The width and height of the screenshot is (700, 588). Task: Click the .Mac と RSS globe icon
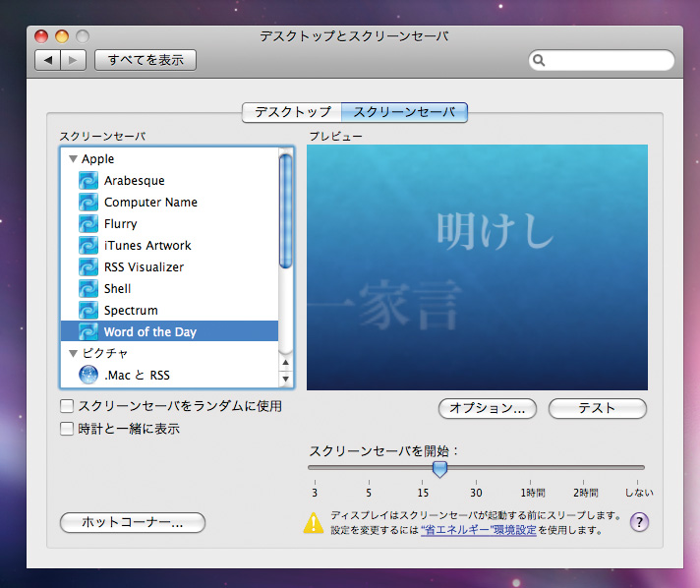88,375
